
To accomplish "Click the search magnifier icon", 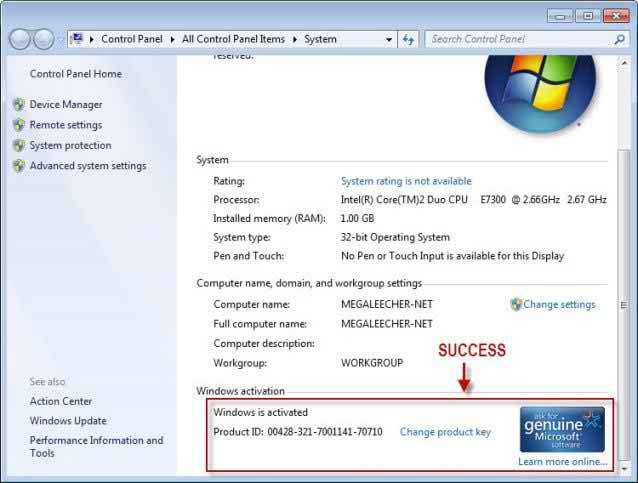I will pos(619,39).
